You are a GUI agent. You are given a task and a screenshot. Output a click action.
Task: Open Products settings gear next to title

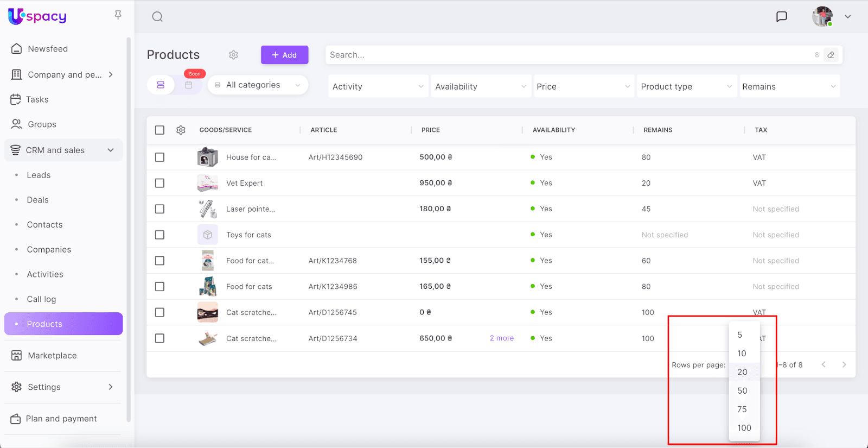(x=233, y=55)
